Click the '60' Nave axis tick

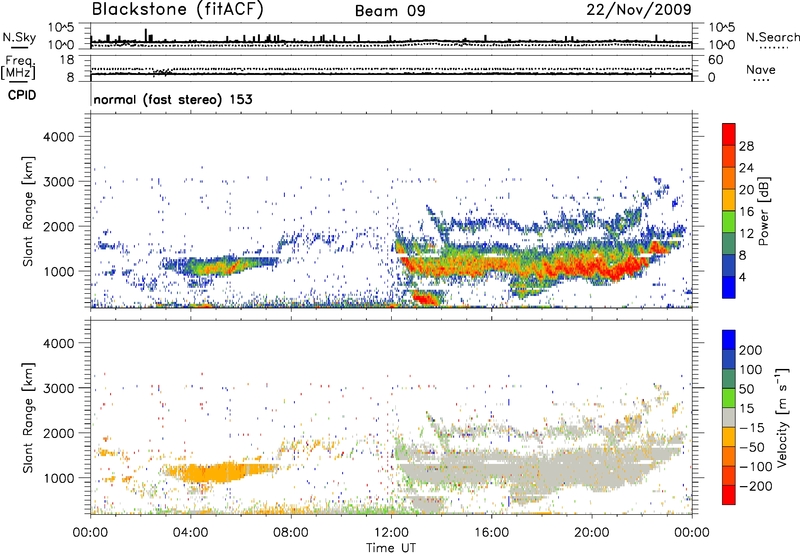(716, 60)
